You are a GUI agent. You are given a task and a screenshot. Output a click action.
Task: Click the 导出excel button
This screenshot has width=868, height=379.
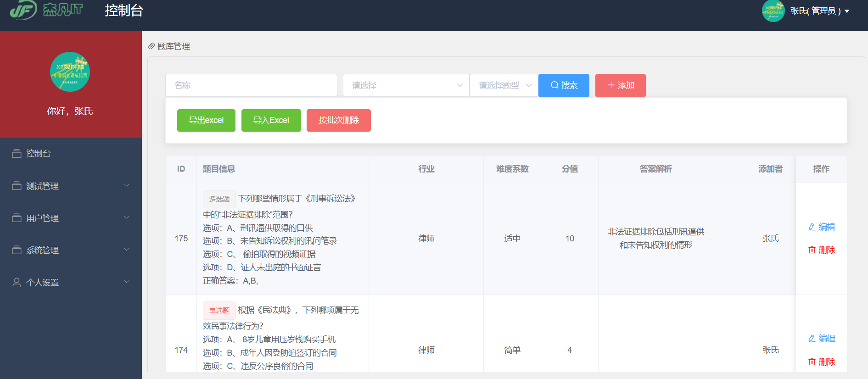point(206,120)
